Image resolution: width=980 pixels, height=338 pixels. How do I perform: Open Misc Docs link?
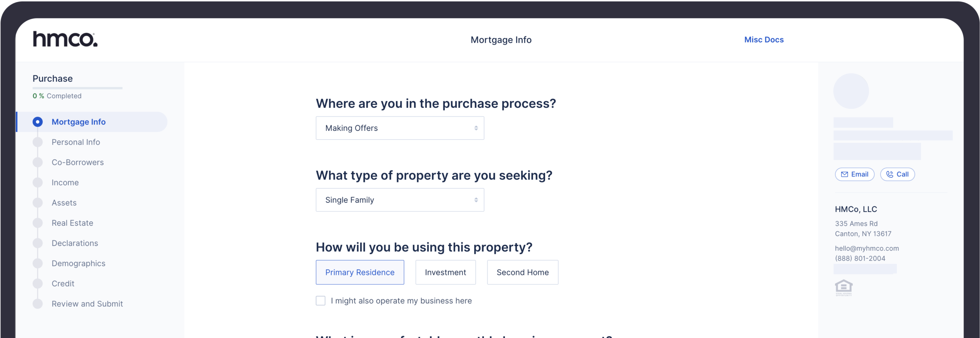click(764, 40)
